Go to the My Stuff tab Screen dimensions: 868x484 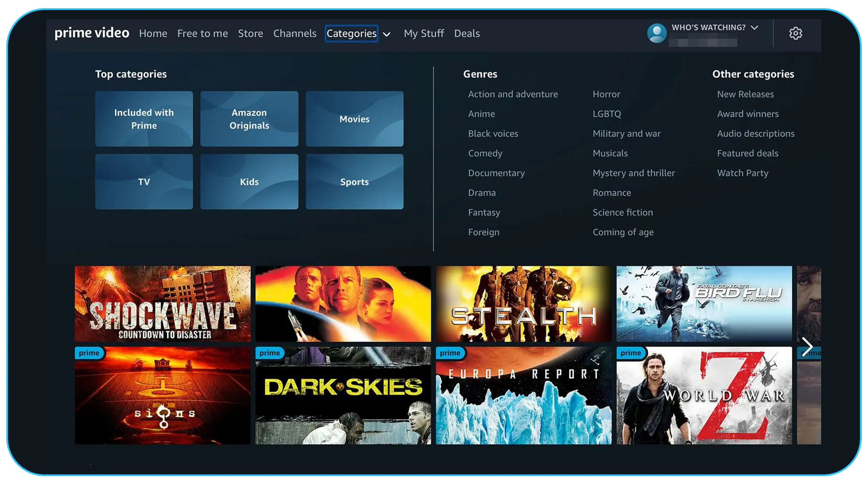[424, 34]
